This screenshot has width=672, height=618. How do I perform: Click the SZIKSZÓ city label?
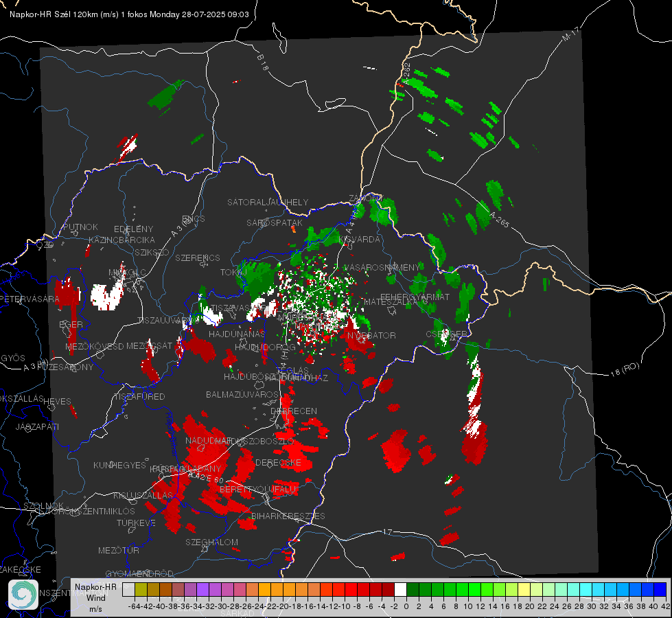coord(152,252)
